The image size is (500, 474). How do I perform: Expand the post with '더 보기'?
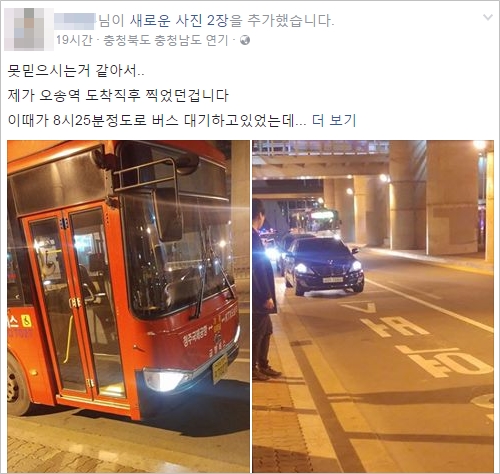pyautogui.click(x=334, y=120)
